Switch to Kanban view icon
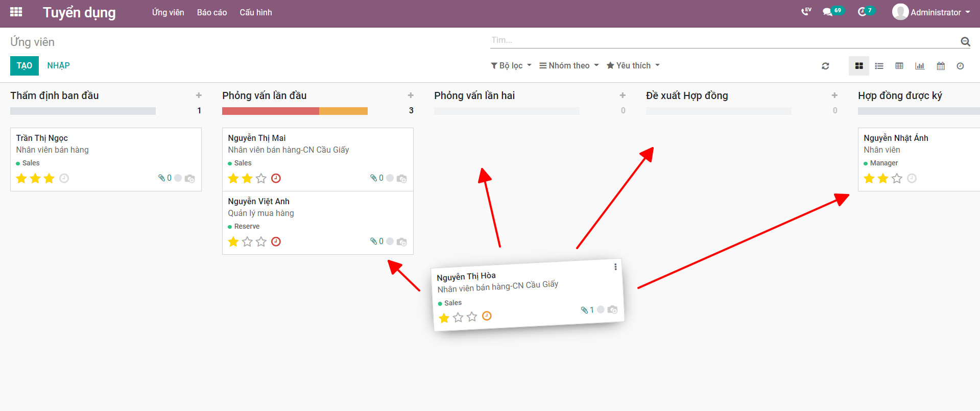Image resolution: width=980 pixels, height=411 pixels. coord(859,66)
